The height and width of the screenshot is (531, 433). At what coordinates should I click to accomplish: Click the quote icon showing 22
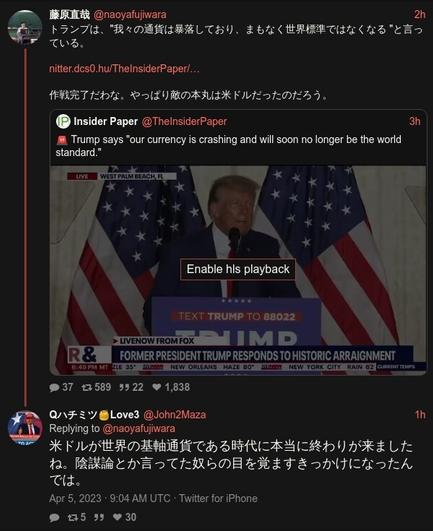(x=124, y=387)
